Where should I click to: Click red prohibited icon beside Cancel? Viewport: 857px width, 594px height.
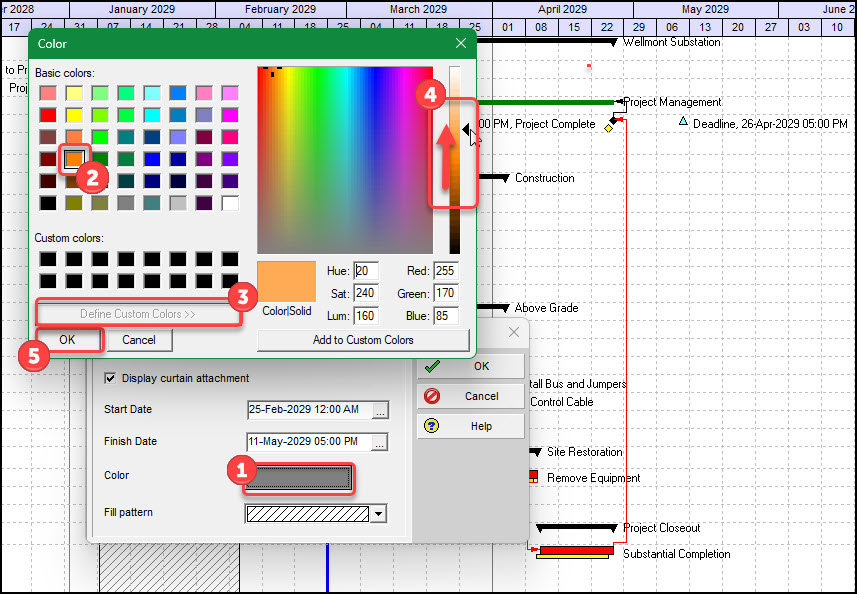click(x=432, y=396)
